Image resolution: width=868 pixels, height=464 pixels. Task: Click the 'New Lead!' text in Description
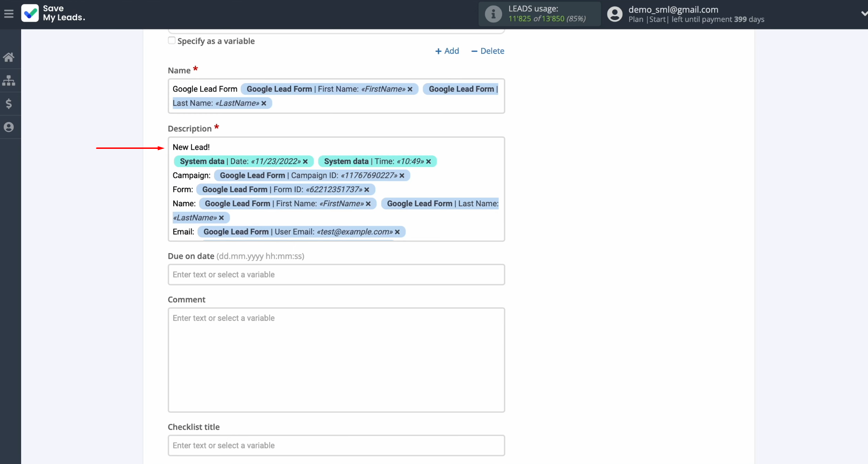pos(191,147)
